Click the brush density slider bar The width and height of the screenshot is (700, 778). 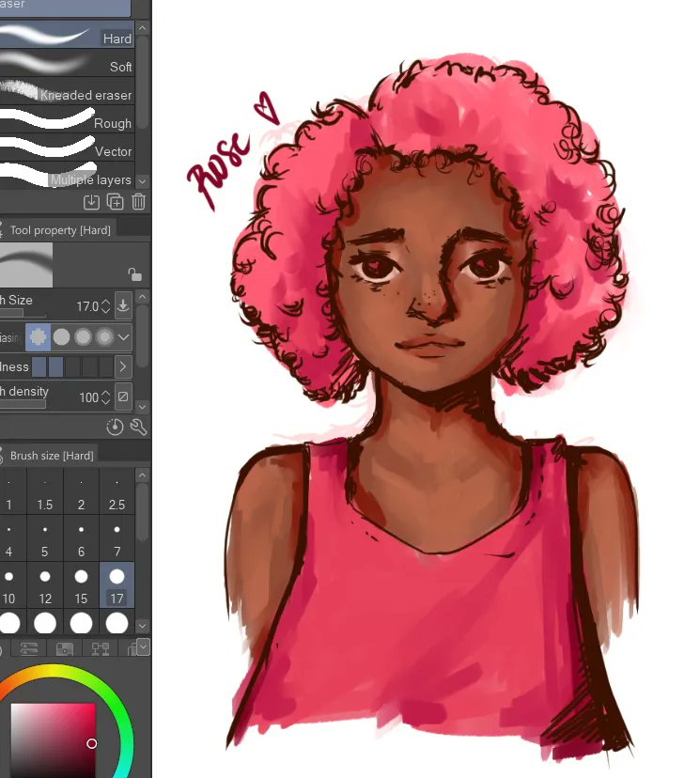click(23, 404)
